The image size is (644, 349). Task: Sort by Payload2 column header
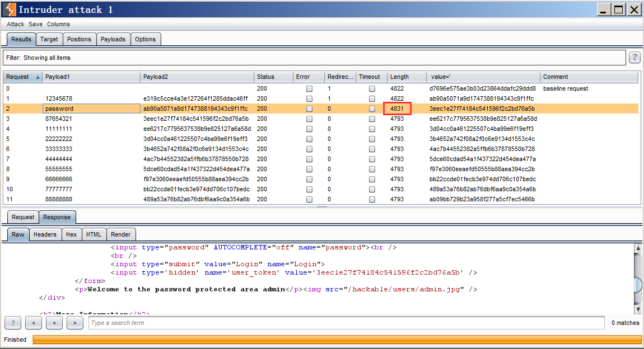click(197, 77)
